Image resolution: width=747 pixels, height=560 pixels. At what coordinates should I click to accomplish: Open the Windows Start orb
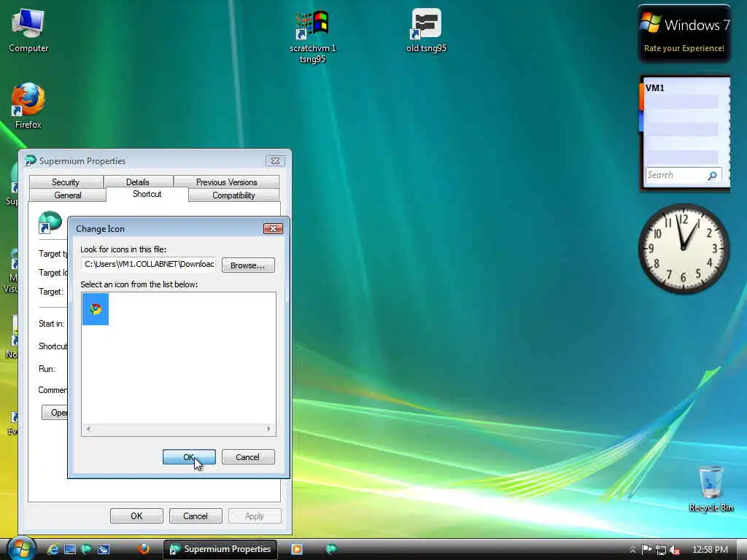(x=20, y=548)
